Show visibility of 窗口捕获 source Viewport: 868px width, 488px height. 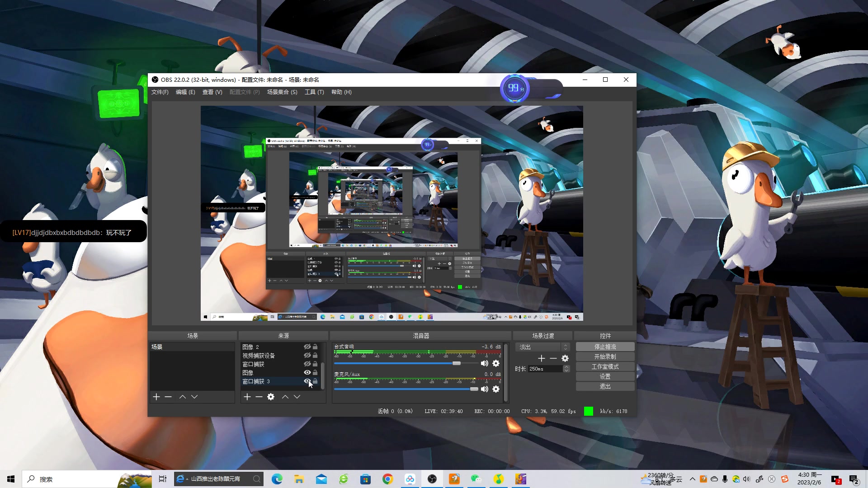click(307, 364)
